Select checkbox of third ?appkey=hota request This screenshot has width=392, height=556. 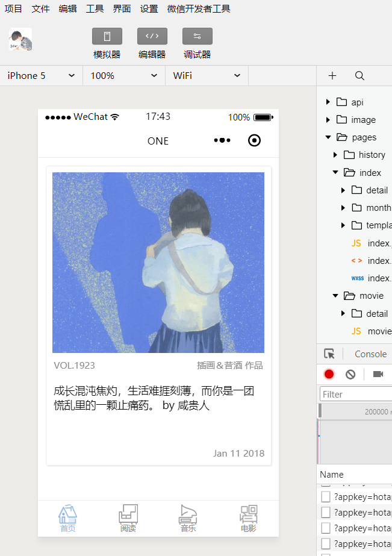325,528
